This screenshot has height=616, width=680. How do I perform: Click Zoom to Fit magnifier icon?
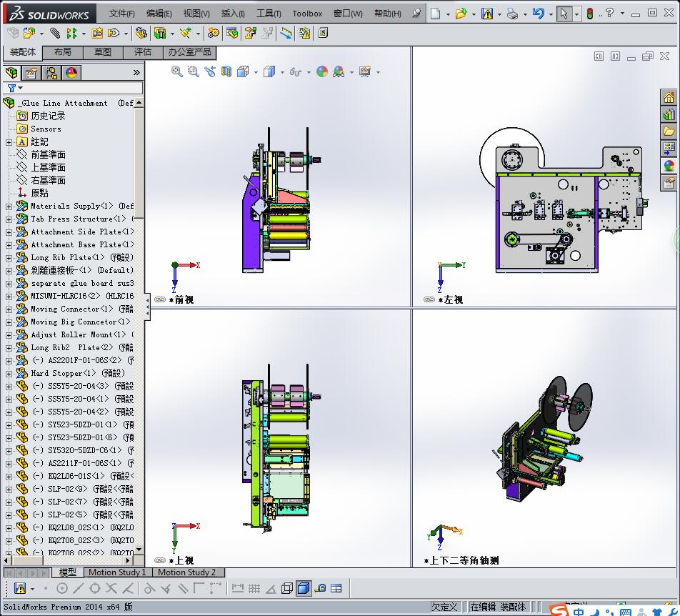(177, 71)
